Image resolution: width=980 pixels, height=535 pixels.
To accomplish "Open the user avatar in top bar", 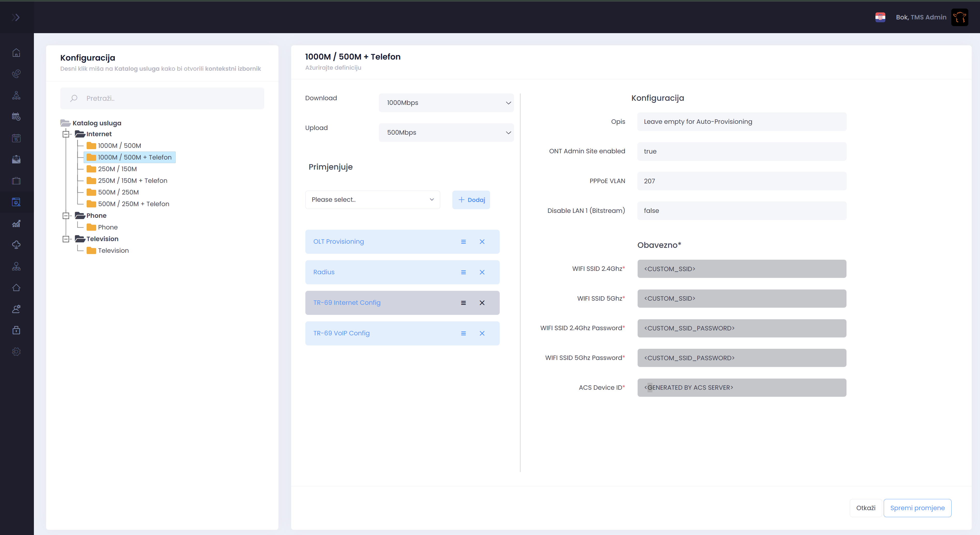I will point(960,17).
